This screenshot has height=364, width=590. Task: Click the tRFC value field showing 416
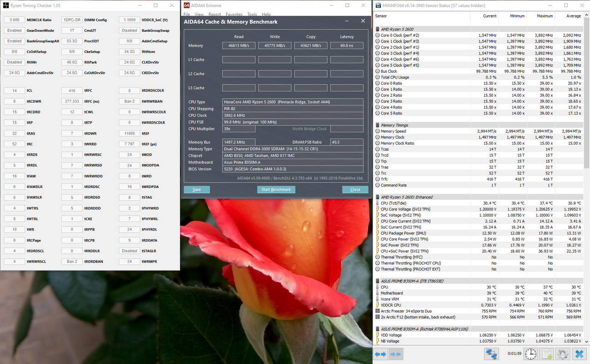coord(72,91)
